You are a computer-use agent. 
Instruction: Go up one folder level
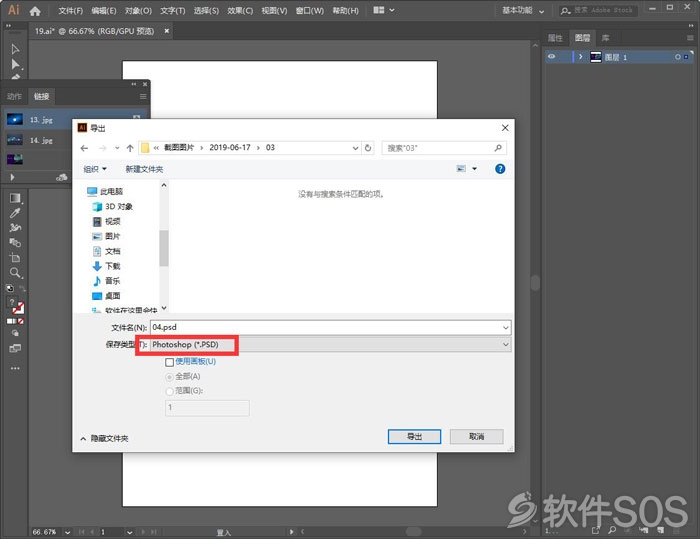point(130,148)
